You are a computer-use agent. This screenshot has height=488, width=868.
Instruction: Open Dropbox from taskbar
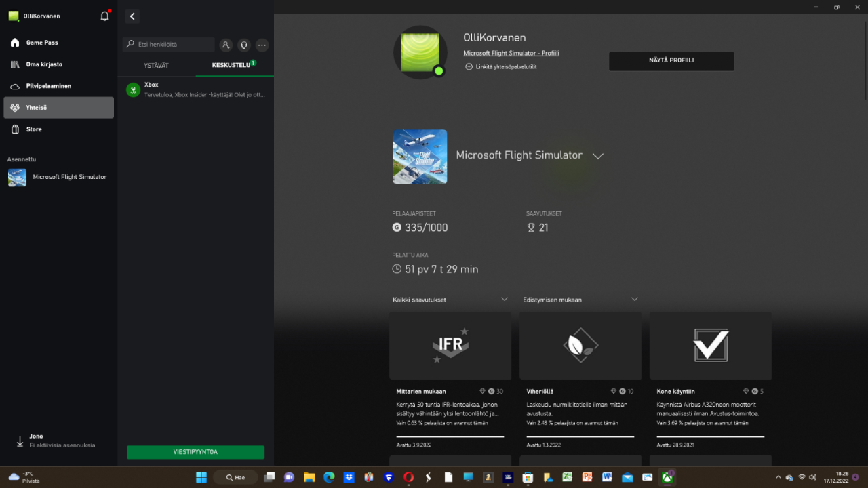coord(349,477)
